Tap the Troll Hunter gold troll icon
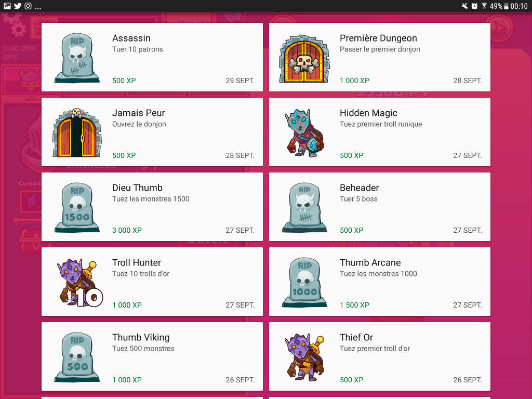The width and height of the screenshot is (532, 399). (x=80, y=282)
